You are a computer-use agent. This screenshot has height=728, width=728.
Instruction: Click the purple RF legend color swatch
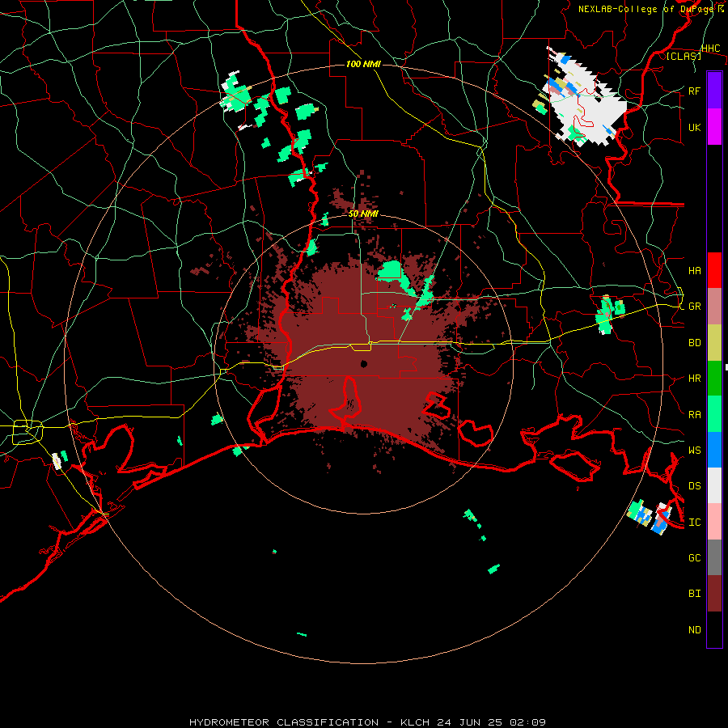click(714, 91)
